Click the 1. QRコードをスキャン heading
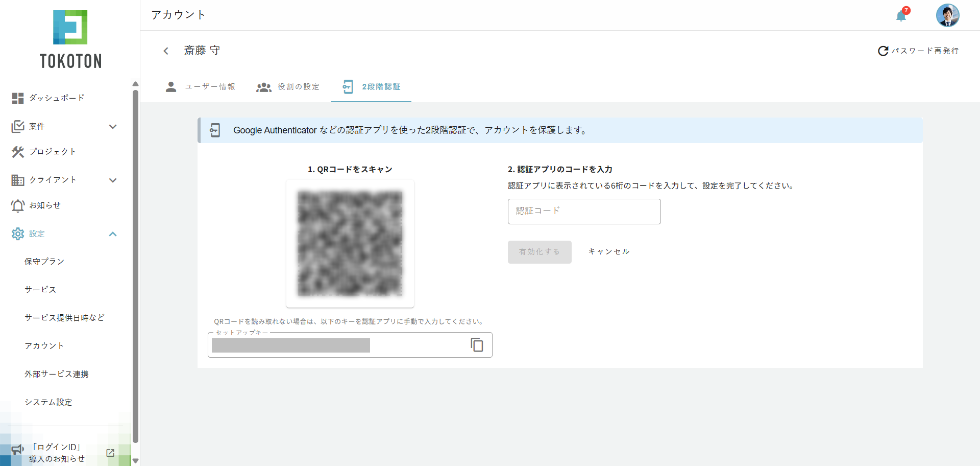This screenshot has height=466, width=980. tap(350, 169)
